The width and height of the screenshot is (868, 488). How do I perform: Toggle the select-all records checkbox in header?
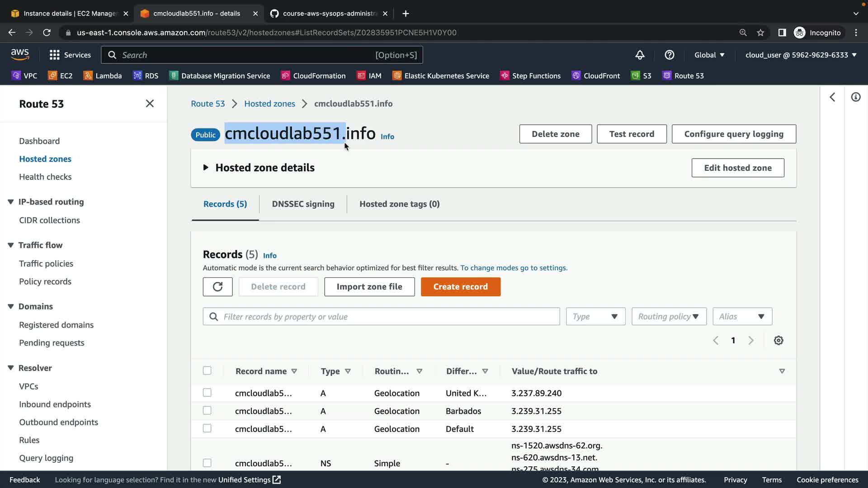[207, 371]
